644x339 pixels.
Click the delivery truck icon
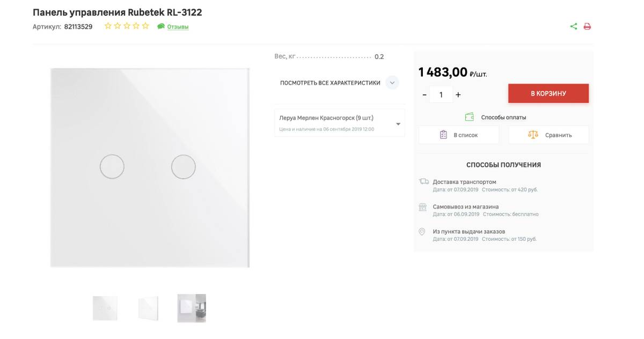[x=423, y=182]
